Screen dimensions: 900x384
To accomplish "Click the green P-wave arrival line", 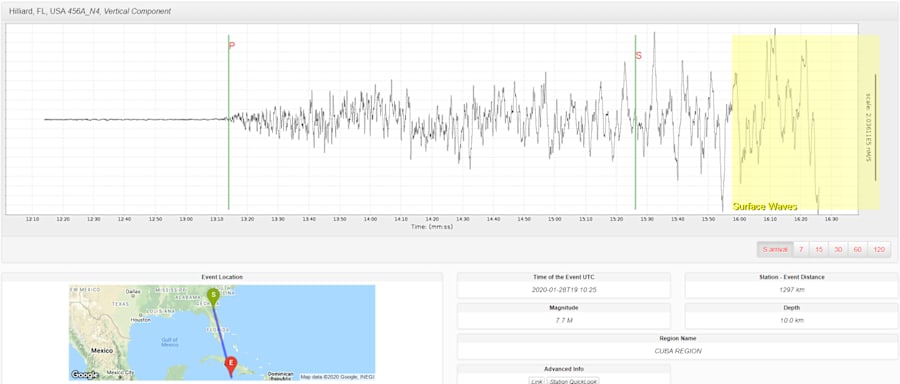I will tap(228, 122).
